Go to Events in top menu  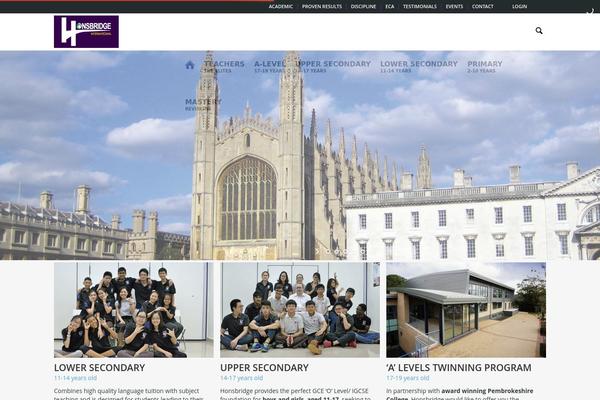(454, 7)
